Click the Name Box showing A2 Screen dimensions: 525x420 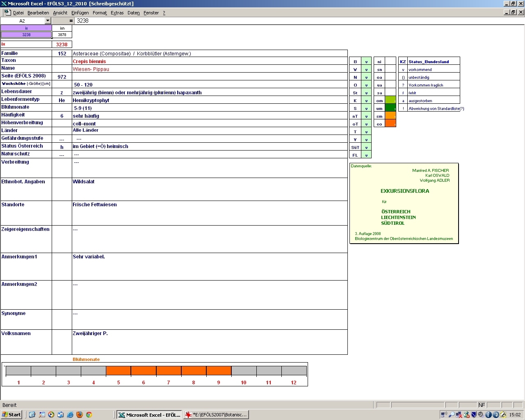coord(22,21)
